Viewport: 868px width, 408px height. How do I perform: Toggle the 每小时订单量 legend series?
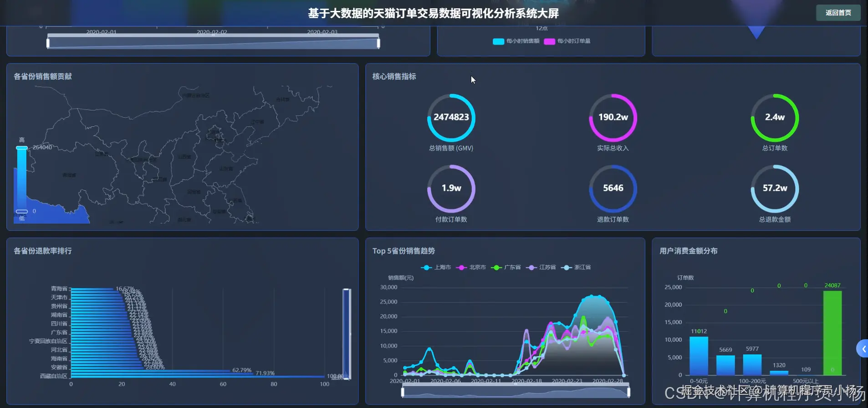click(x=567, y=41)
